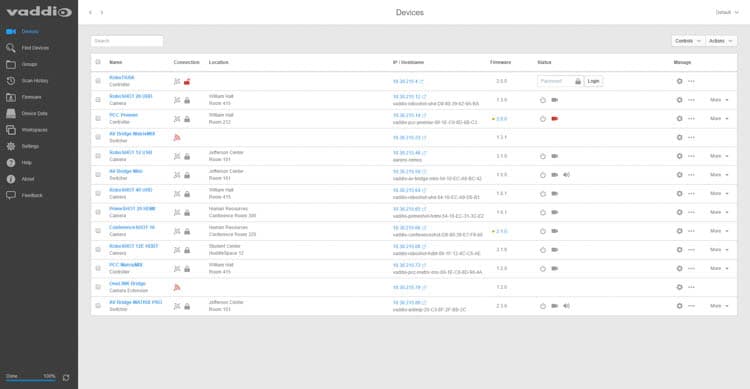Open the Find Devices search icon in sidebar
Viewport: 750px width, 389px height.
pyautogui.click(x=11, y=48)
